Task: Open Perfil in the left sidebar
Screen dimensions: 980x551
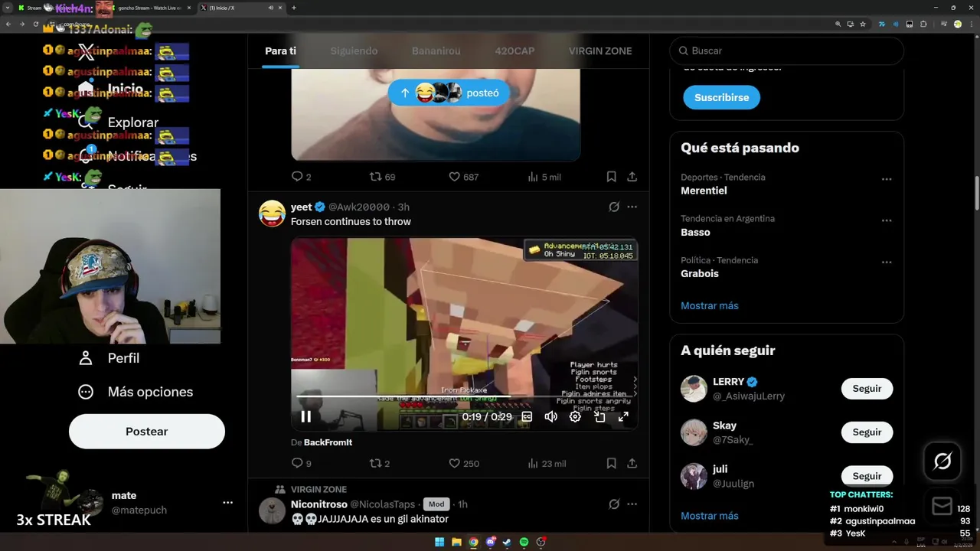Action: [109, 358]
